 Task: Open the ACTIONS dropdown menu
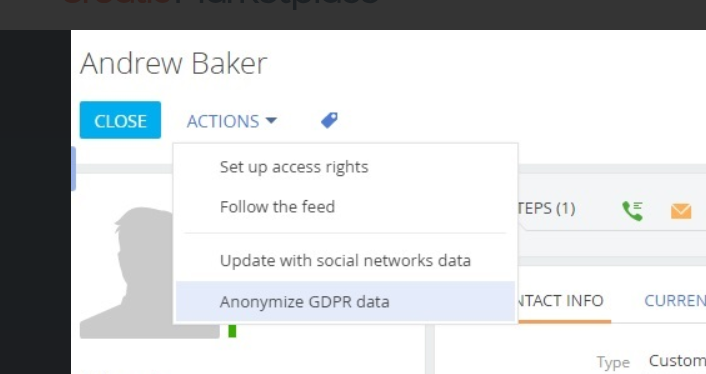[231, 121]
